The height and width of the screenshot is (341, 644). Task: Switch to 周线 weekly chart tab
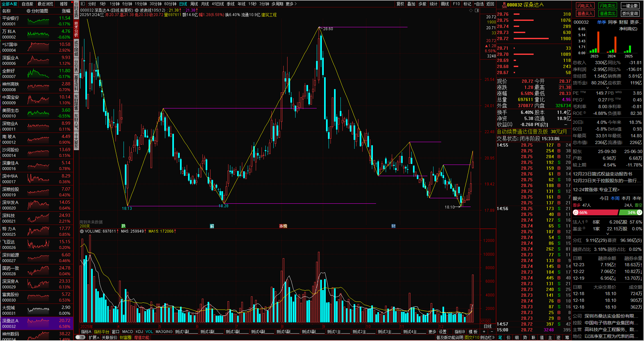click(x=194, y=4)
